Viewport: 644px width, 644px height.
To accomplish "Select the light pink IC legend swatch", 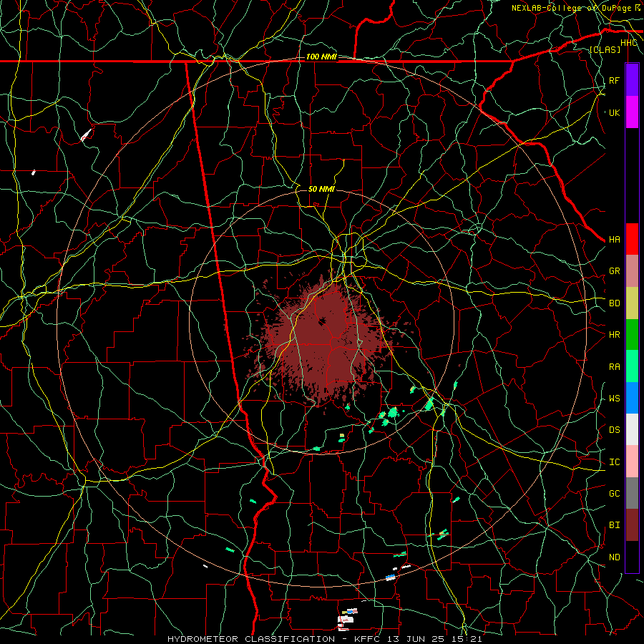I will (x=632, y=462).
